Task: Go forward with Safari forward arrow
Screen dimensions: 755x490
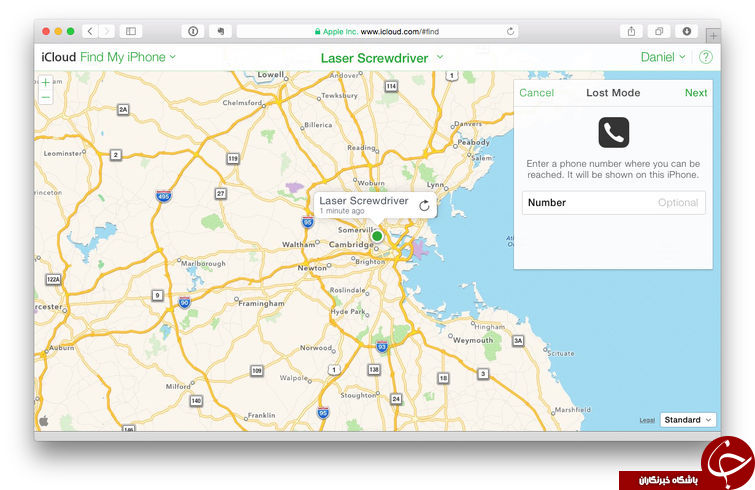Action: (106, 31)
